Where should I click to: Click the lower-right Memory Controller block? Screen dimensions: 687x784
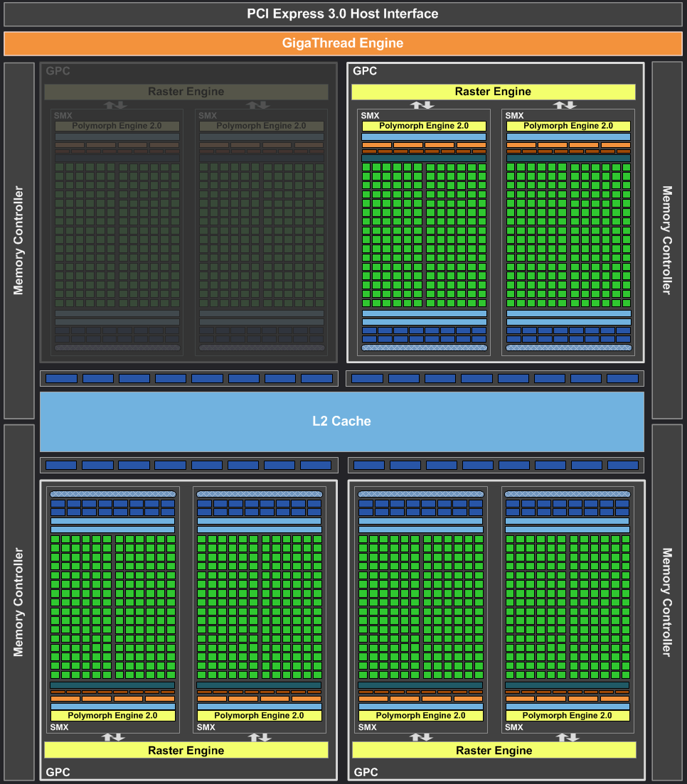pyautogui.click(x=666, y=602)
